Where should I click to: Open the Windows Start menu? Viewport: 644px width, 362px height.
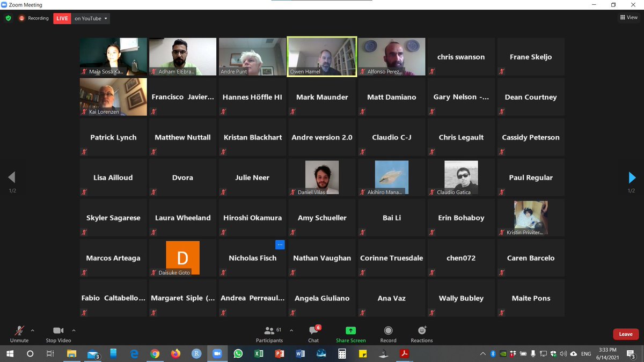(x=10, y=354)
